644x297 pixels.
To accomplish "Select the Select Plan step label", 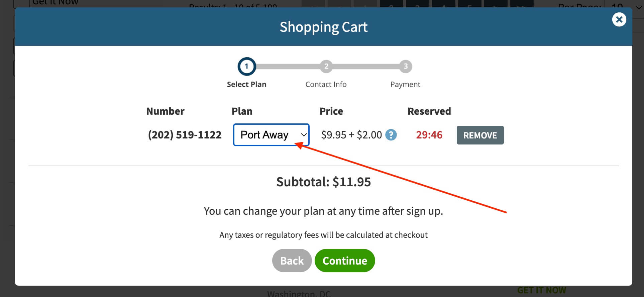I will click(x=246, y=84).
